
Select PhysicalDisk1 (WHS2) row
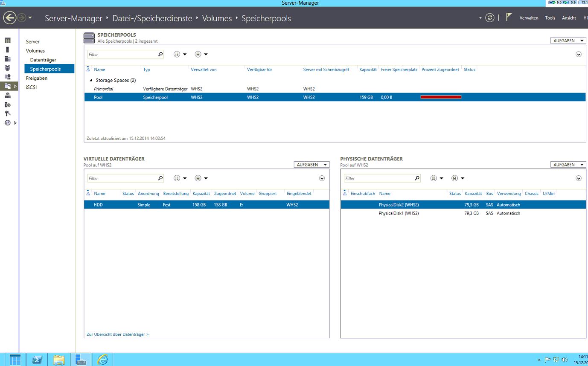tap(463, 213)
